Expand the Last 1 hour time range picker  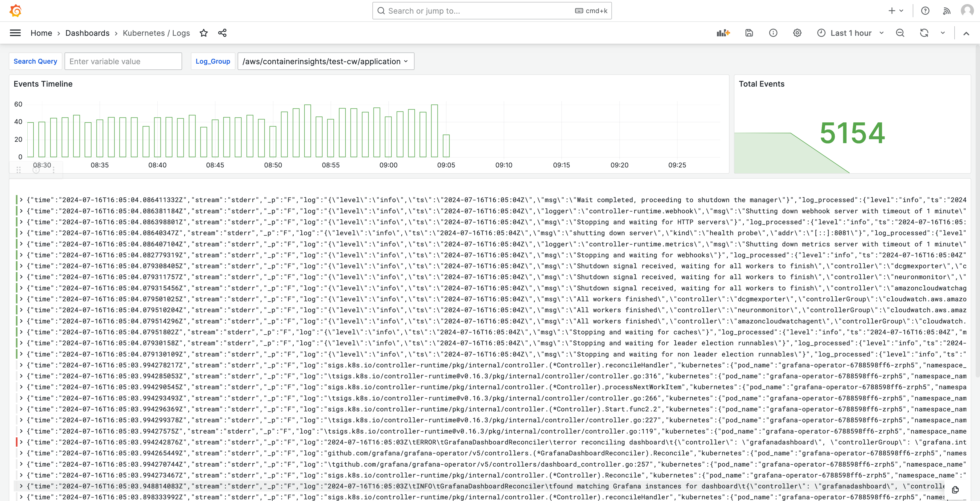850,33
